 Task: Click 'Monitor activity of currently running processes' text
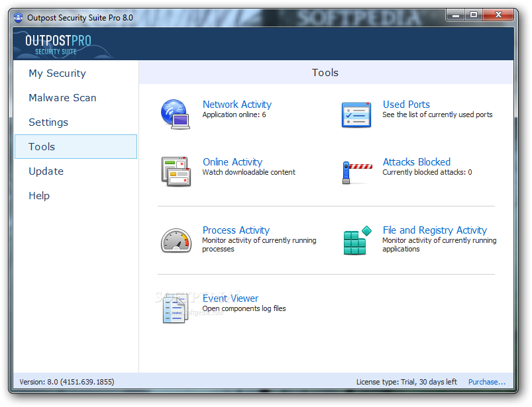[259, 245]
